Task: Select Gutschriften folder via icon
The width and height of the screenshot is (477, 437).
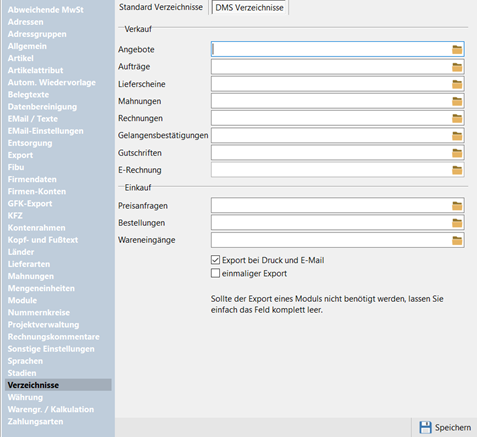Action: tap(457, 153)
